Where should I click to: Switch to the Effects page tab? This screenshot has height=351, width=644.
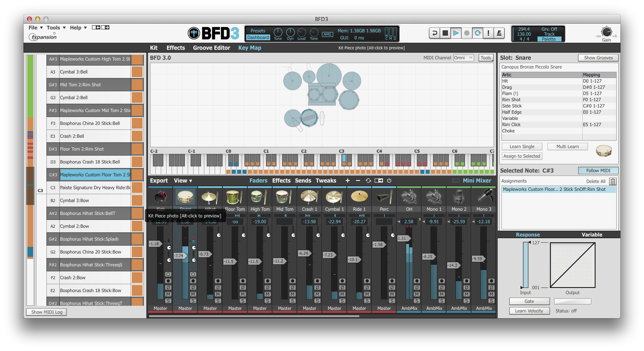tap(176, 48)
